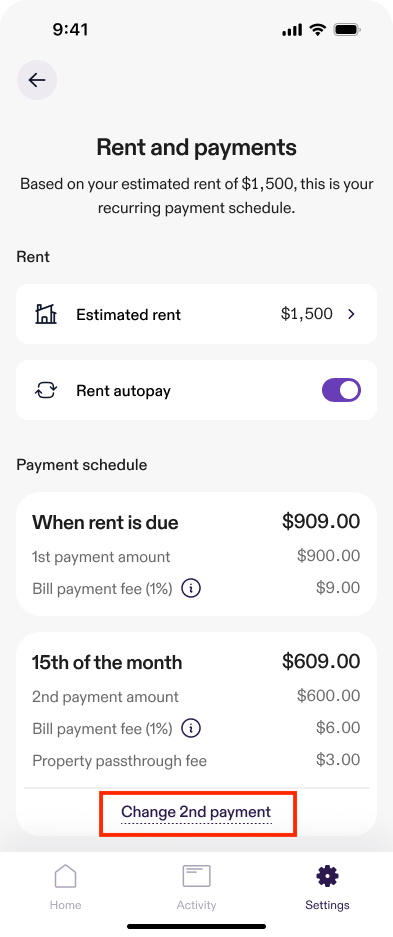The height and width of the screenshot is (937, 393).
Task: Tap the back arrow button
Action: [37, 79]
